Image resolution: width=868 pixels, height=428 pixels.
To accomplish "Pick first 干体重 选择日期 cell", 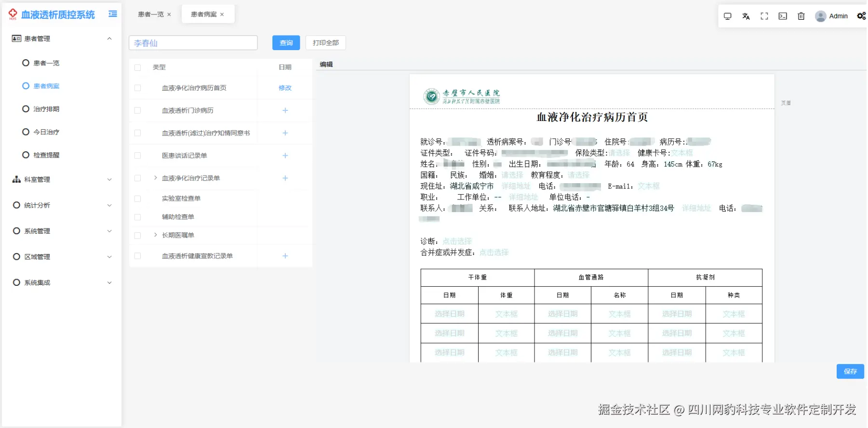I will [450, 314].
